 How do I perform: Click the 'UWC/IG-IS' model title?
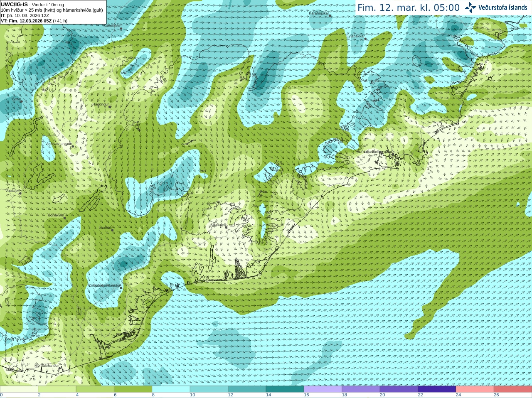14,5
